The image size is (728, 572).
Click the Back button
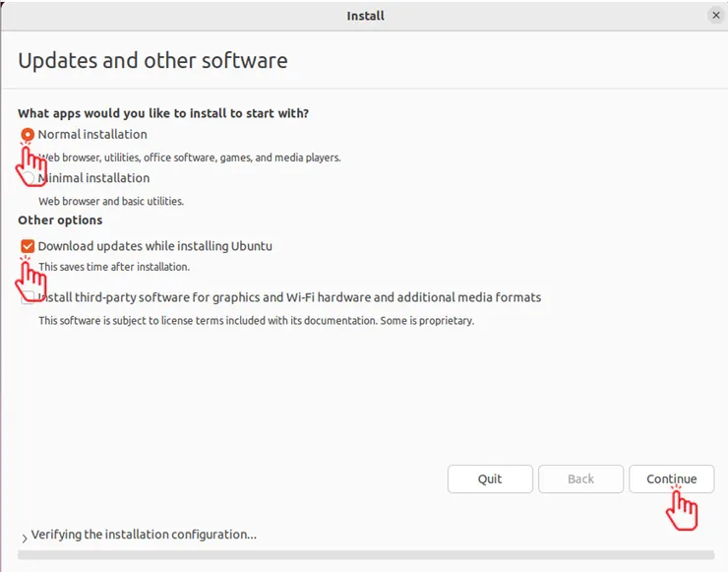[x=580, y=478]
